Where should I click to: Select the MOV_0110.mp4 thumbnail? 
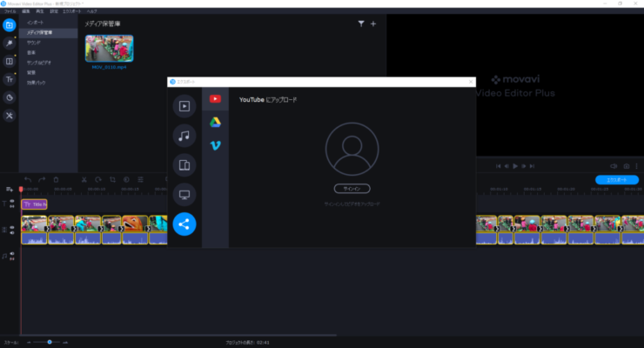coord(110,49)
